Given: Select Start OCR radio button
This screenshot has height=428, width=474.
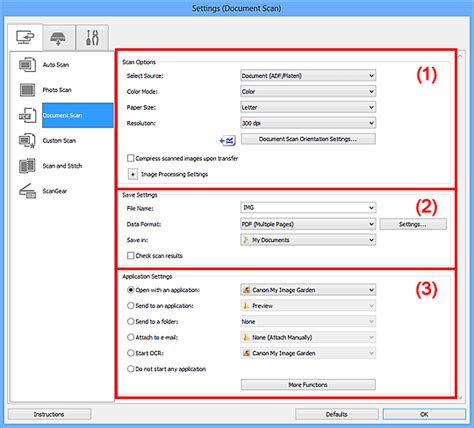Looking at the screenshot, I should [x=131, y=353].
